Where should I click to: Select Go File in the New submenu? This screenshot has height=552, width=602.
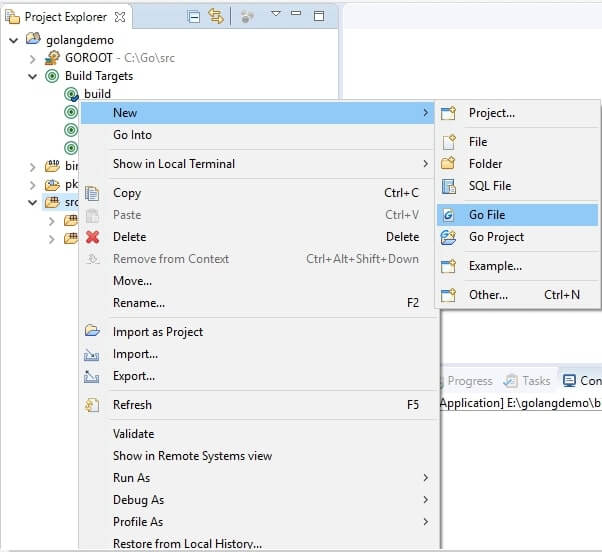click(x=486, y=215)
